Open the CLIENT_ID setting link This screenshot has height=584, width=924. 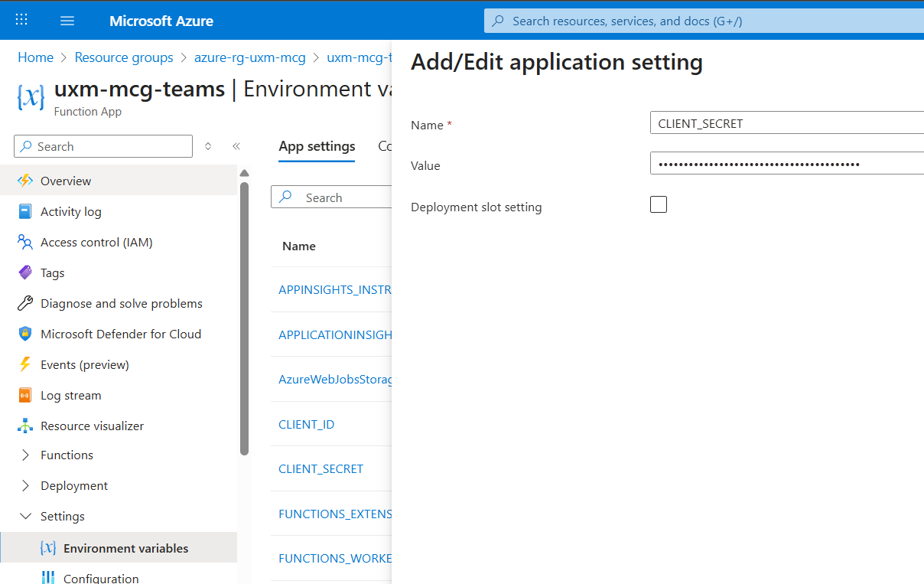[306, 425]
